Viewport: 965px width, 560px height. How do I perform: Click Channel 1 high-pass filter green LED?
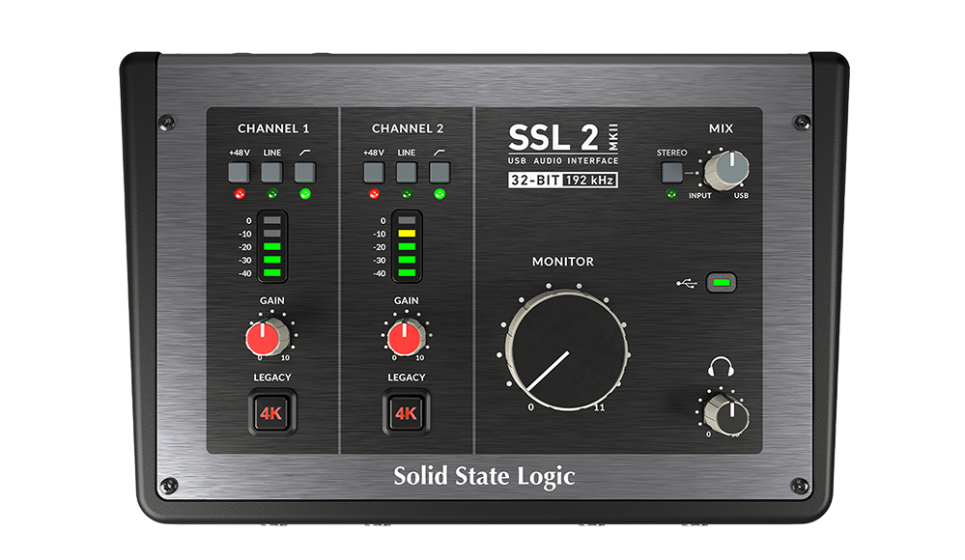pyautogui.click(x=304, y=194)
